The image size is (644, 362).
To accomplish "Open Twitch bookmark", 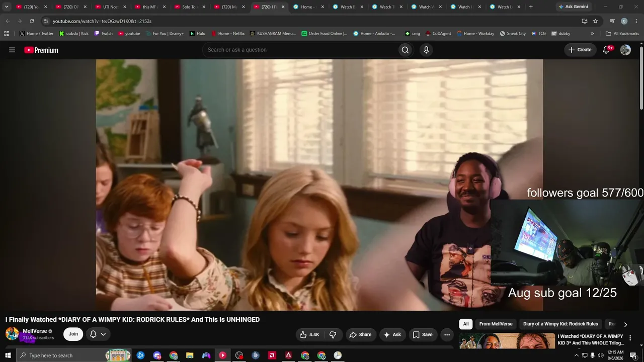I will pos(103,33).
